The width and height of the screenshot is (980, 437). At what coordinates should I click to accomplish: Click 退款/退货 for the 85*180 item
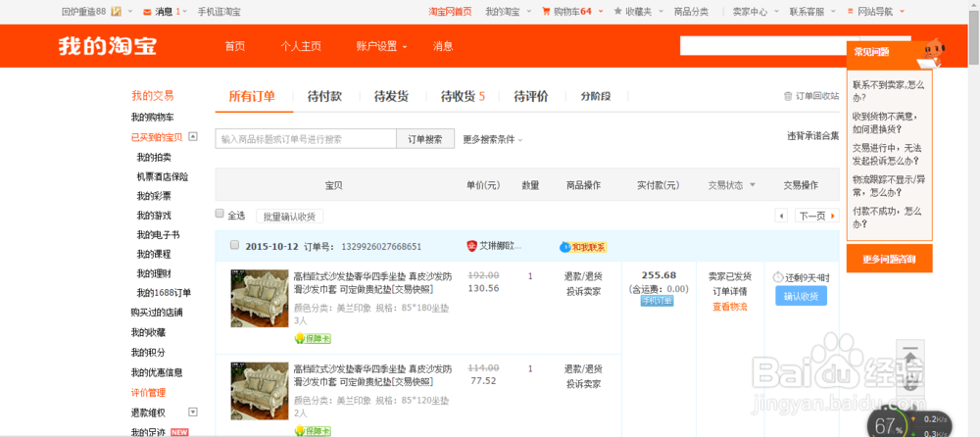583,275
